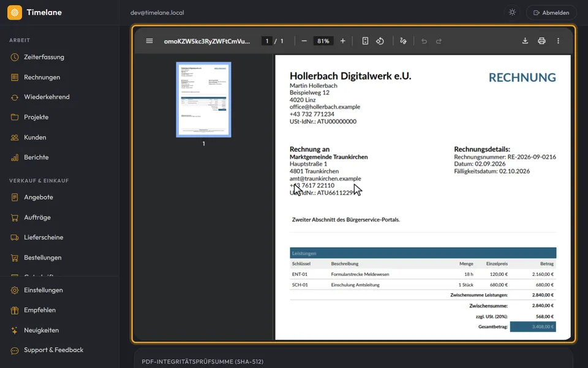588x368 pixels.
Task: Rotate the PDF counterclockwise
Action: tap(380, 41)
